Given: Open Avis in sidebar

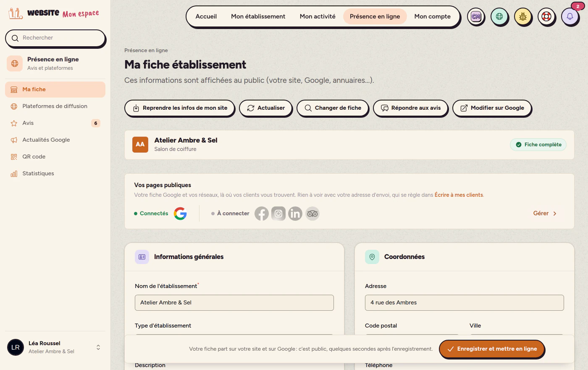Looking at the screenshot, I should [55, 123].
